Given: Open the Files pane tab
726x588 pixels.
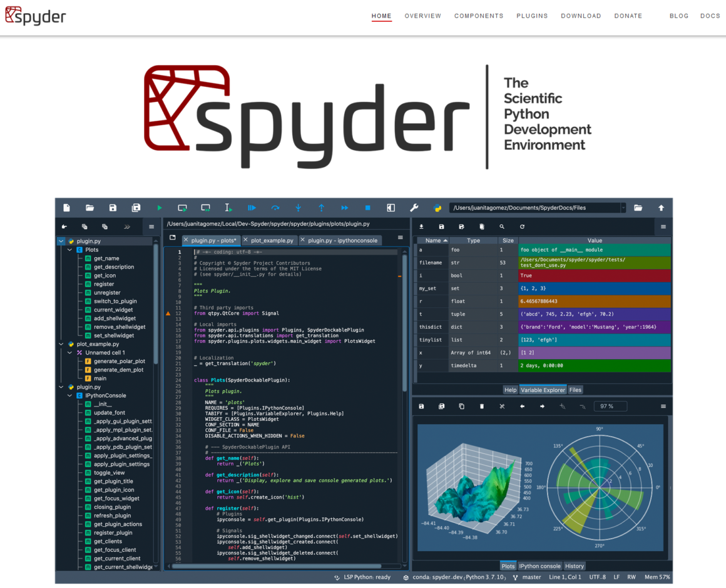Looking at the screenshot, I should [575, 389].
